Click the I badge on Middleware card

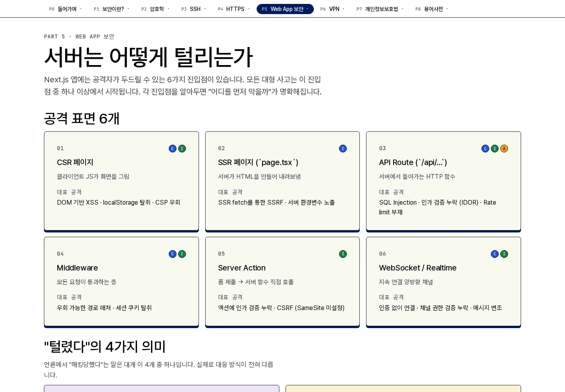[x=182, y=254]
